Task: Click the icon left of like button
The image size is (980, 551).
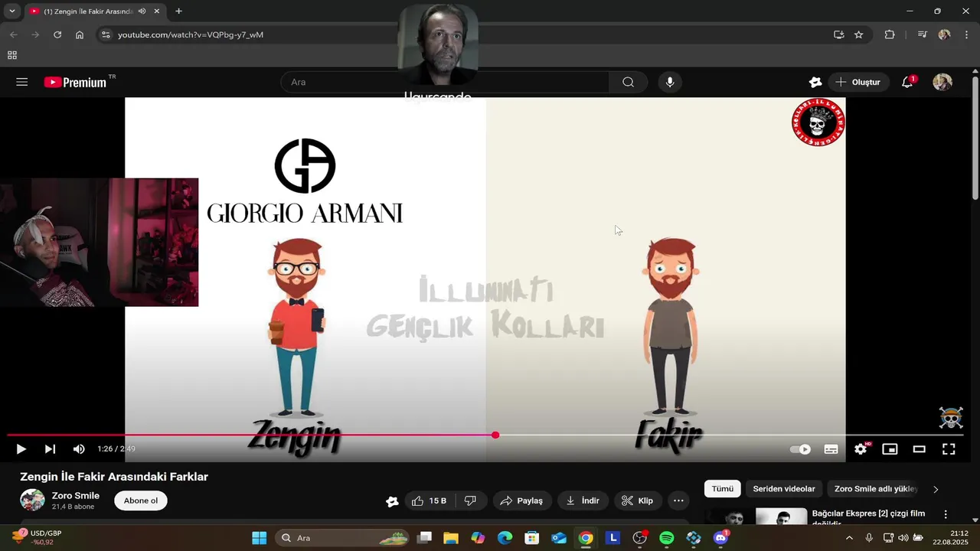Action: (x=392, y=501)
